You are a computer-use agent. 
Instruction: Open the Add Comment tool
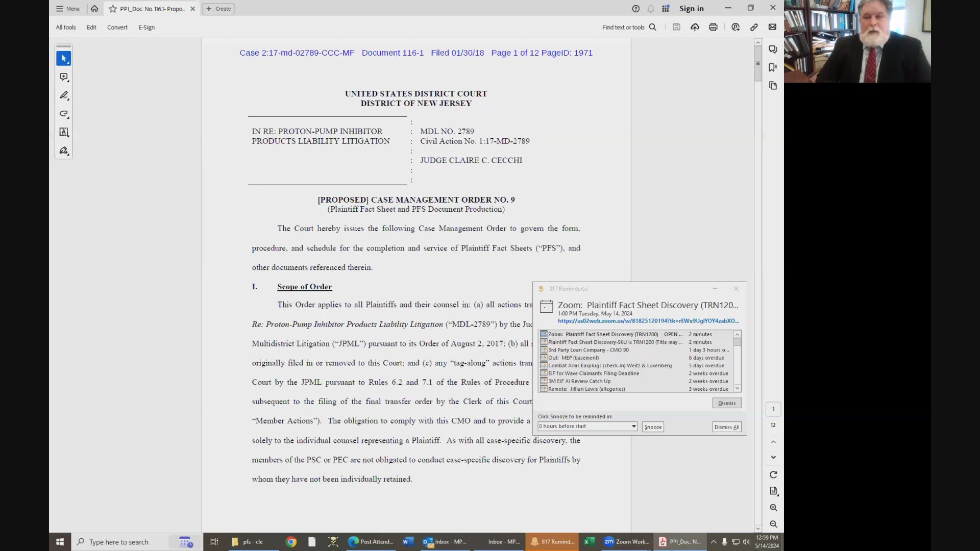[x=64, y=77]
